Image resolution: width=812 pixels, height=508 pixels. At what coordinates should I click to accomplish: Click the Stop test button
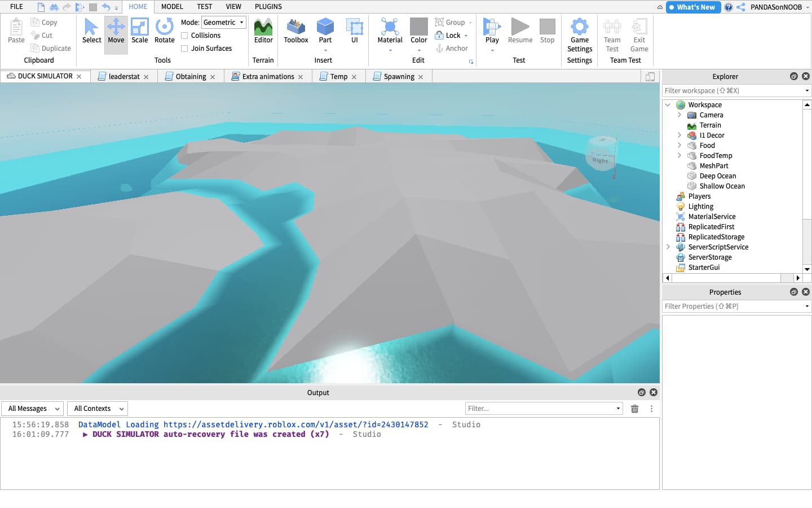tap(547, 31)
